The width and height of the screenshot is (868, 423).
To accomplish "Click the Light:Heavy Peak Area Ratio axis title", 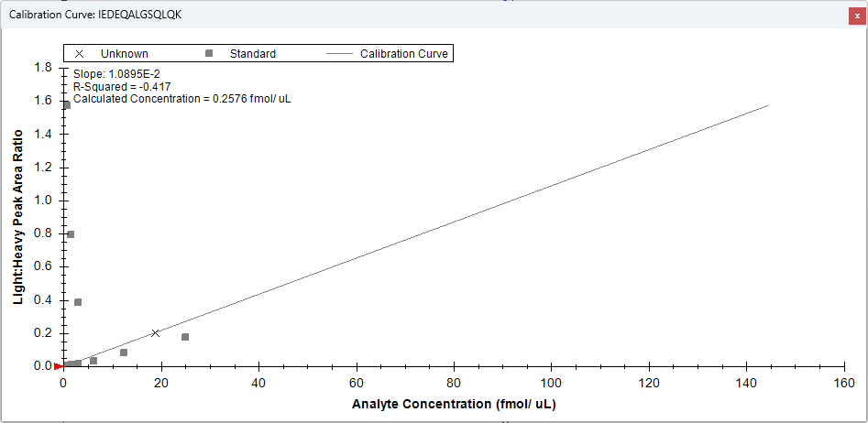I will pos(18,216).
